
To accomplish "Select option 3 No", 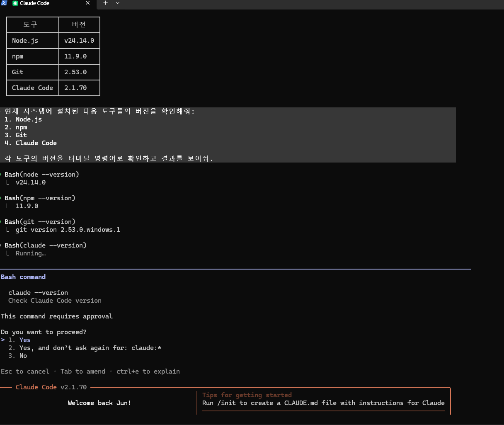I will click(17, 356).
